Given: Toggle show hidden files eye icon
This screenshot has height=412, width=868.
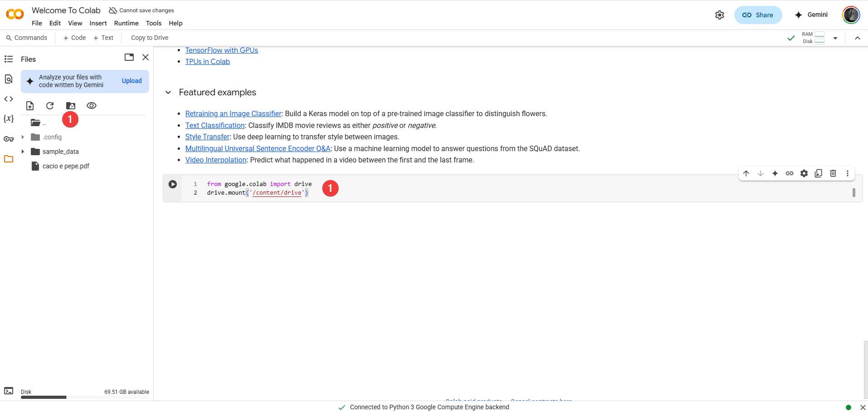Looking at the screenshot, I should [x=92, y=106].
